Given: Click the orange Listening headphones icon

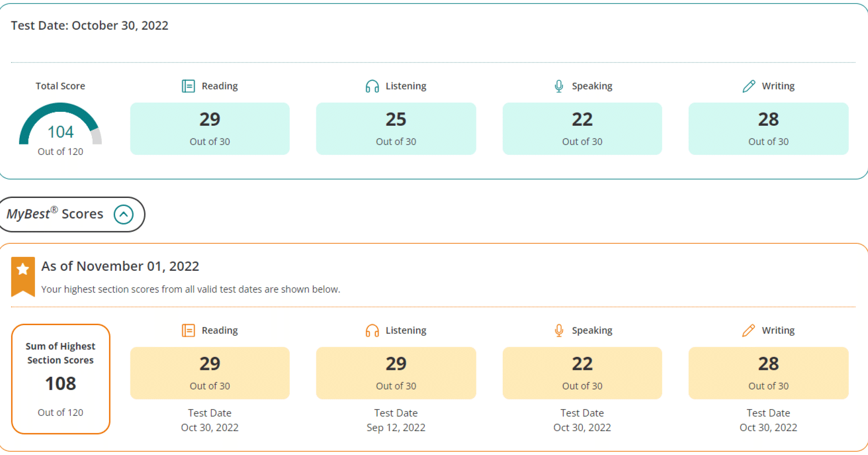Looking at the screenshot, I should coord(372,330).
